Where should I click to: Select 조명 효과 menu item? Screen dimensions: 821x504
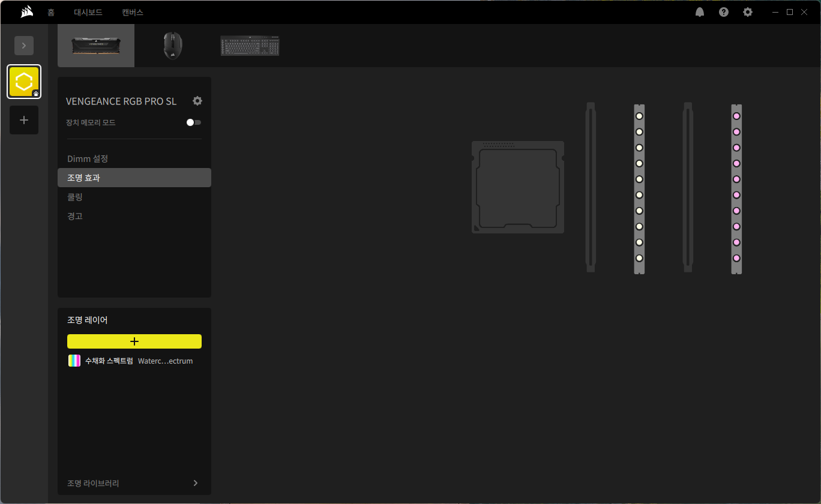134,178
